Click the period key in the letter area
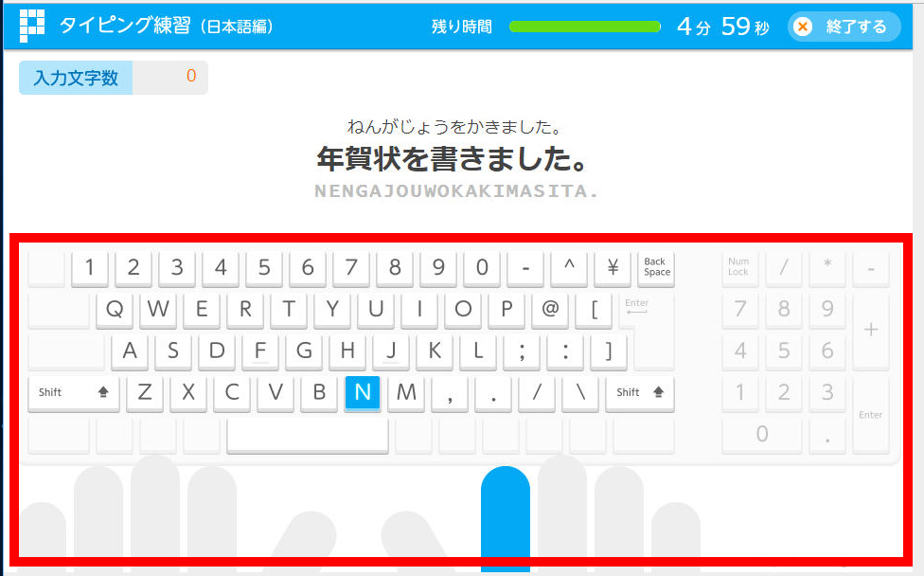Screen dimensions: 924x576 (494, 393)
